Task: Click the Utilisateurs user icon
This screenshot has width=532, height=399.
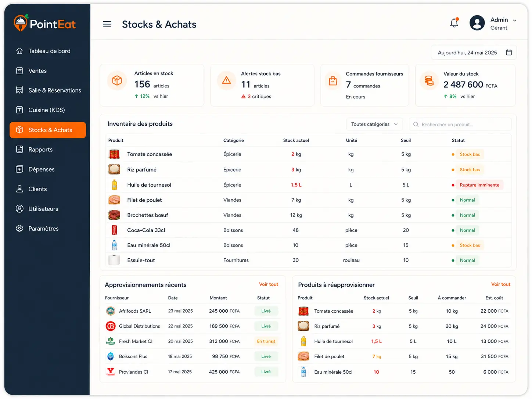Action: click(x=19, y=209)
